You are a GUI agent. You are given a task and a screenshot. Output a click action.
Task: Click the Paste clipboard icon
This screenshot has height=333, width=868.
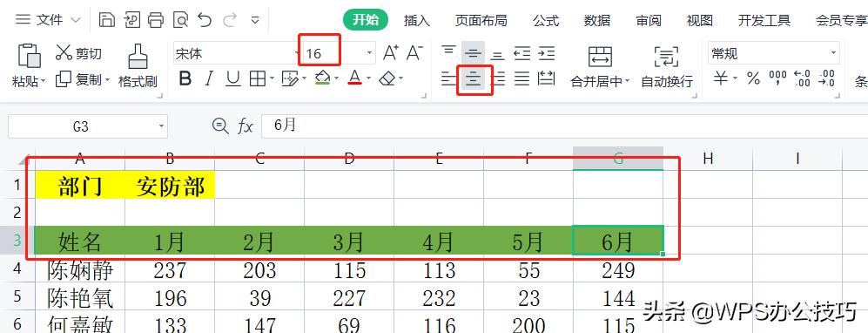(30, 56)
